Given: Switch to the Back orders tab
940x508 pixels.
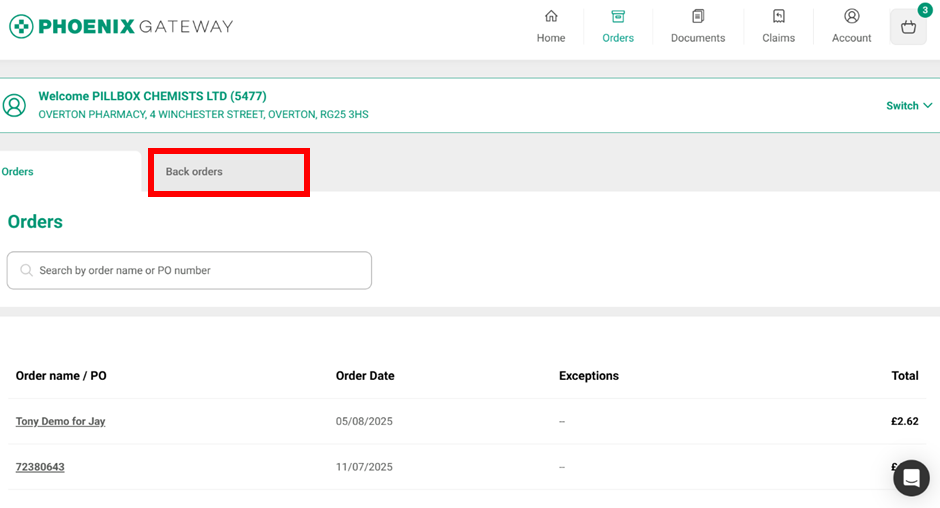Looking at the screenshot, I should pyautogui.click(x=228, y=172).
